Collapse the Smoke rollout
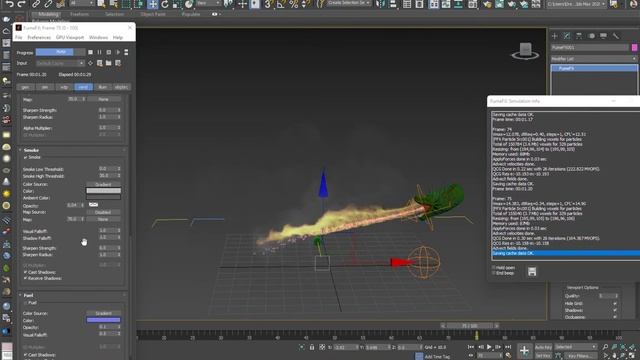Image resolution: width=640 pixels, height=360 pixels. pos(20,150)
